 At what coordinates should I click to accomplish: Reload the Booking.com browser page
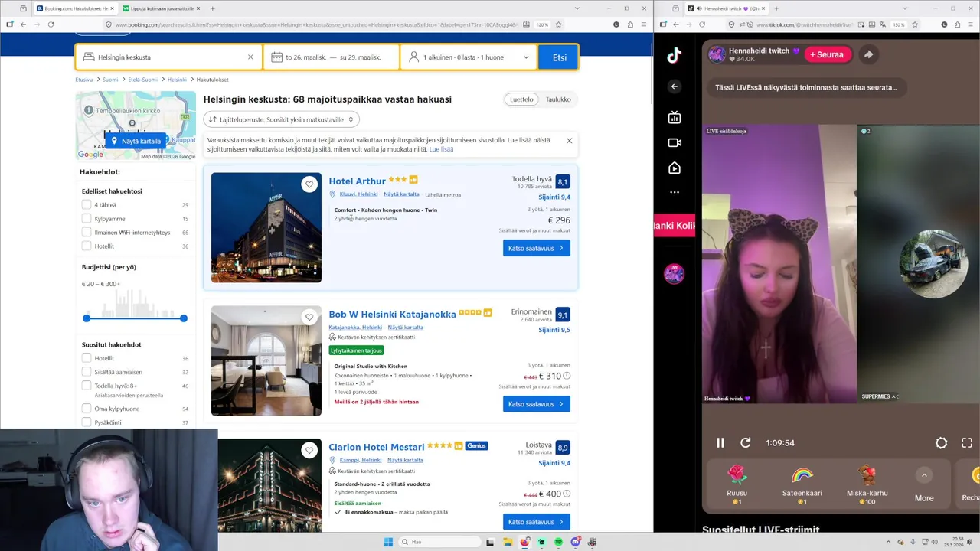click(51, 24)
